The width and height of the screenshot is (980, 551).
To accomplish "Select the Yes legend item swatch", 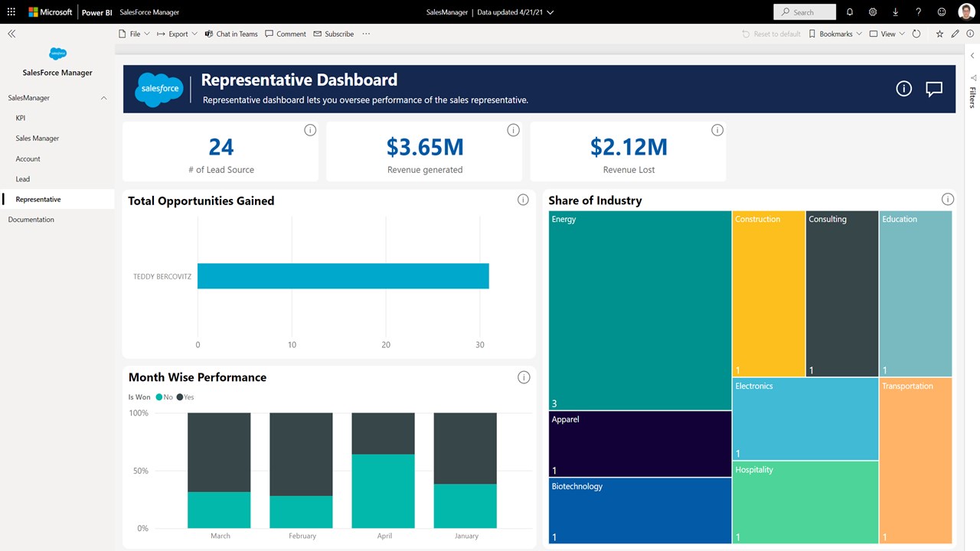I will click(180, 397).
